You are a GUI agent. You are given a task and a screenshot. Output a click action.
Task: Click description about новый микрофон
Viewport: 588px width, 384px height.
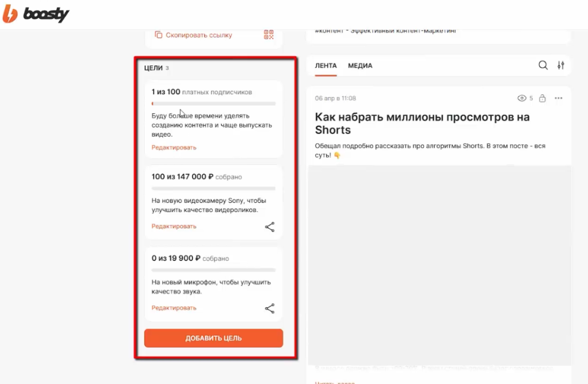(x=211, y=287)
